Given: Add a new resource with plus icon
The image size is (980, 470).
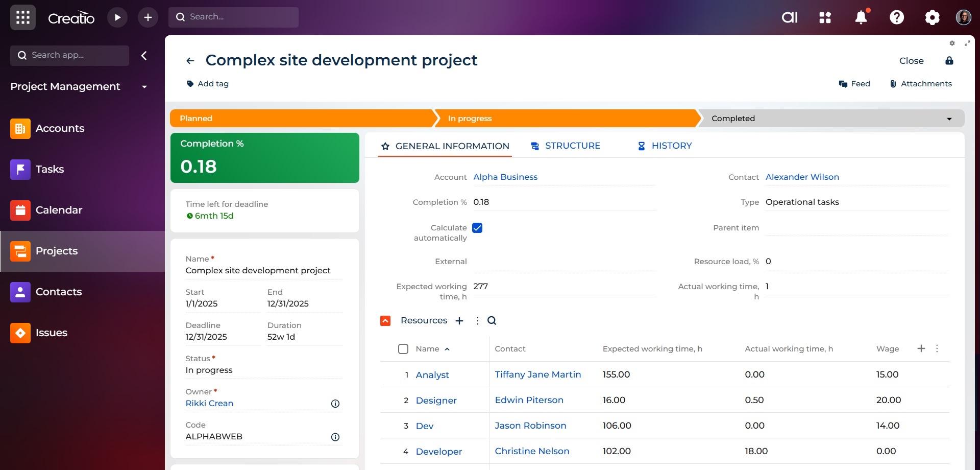Looking at the screenshot, I should click(459, 321).
